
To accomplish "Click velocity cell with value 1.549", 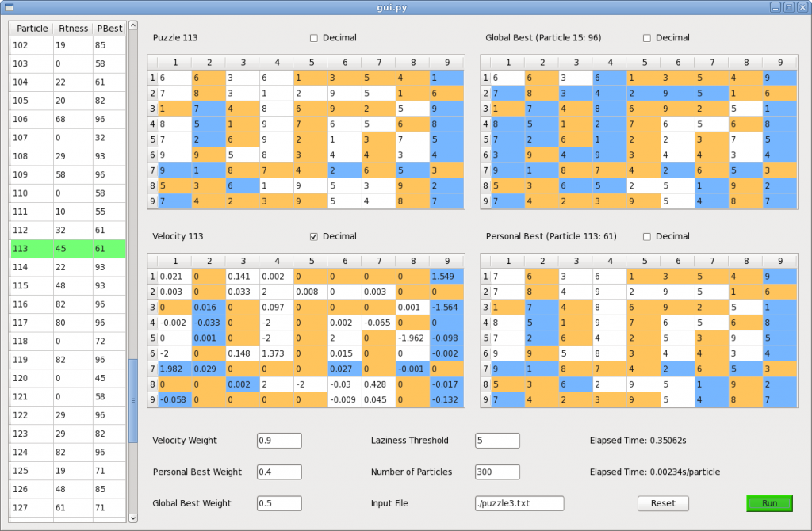I will (447, 277).
